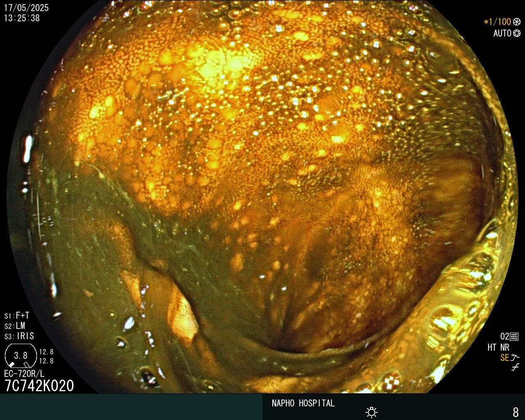Click the endoscopic live image view

click(x=262, y=197)
